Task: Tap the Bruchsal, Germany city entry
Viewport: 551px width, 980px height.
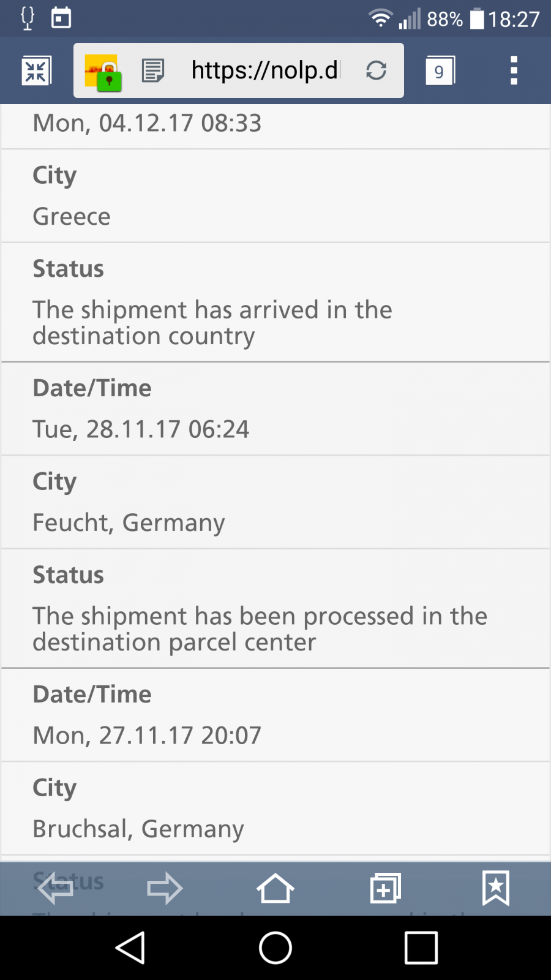Action: tap(138, 829)
